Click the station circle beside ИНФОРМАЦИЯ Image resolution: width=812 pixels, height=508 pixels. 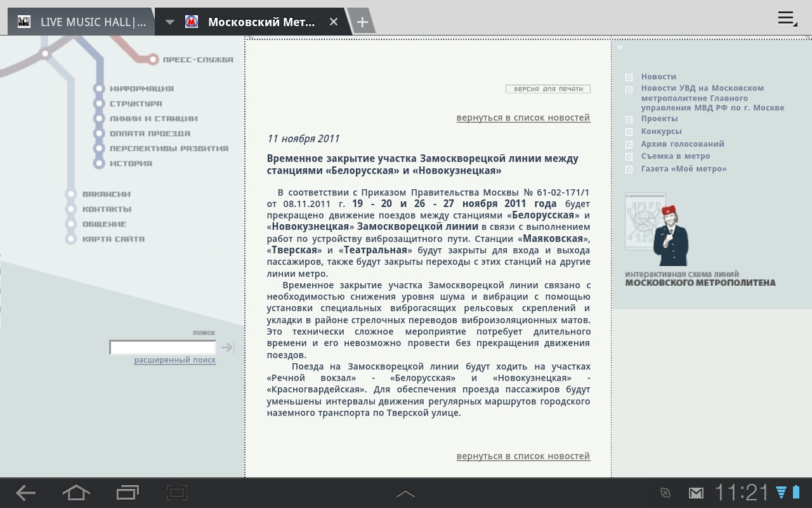[99, 89]
